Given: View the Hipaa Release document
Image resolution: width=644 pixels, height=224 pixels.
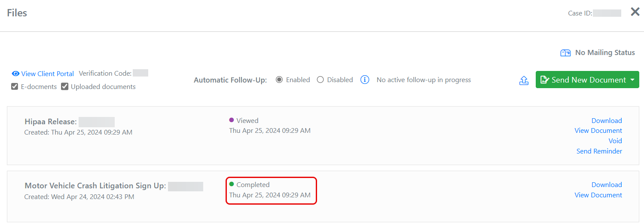Looking at the screenshot, I should coord(598,131).
